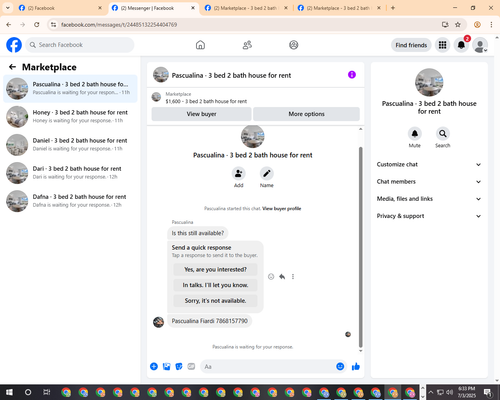Open a new browser tab
This screenshot has width=500, height=400.
(393, 8)
